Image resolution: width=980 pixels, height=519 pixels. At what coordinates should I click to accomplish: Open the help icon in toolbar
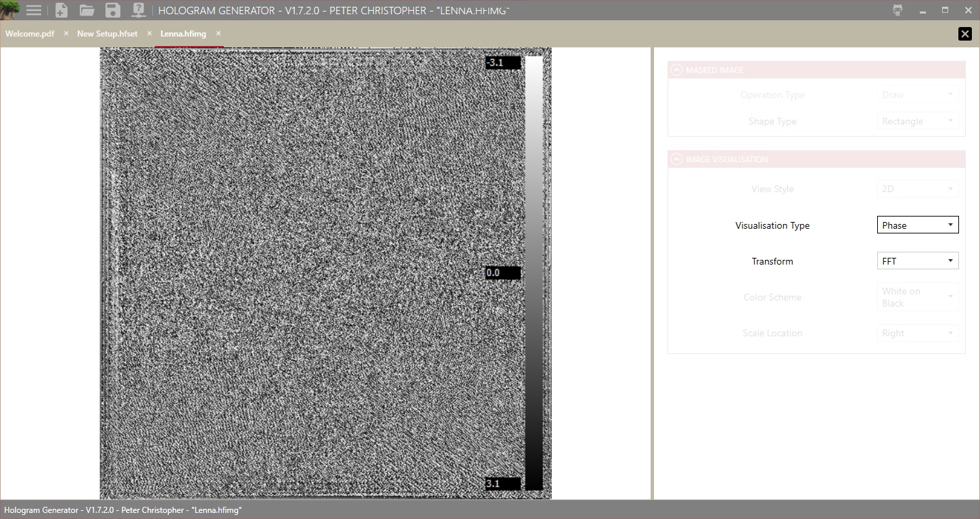tap(138, 10)
